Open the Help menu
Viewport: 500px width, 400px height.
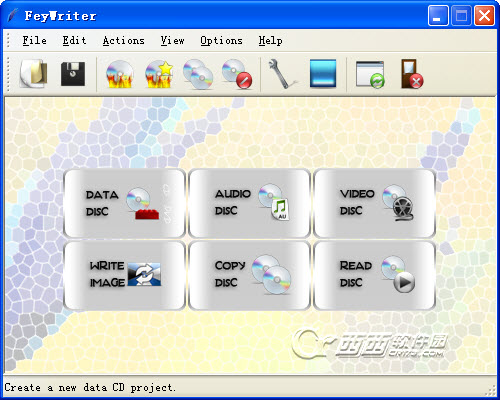[270, 41]
